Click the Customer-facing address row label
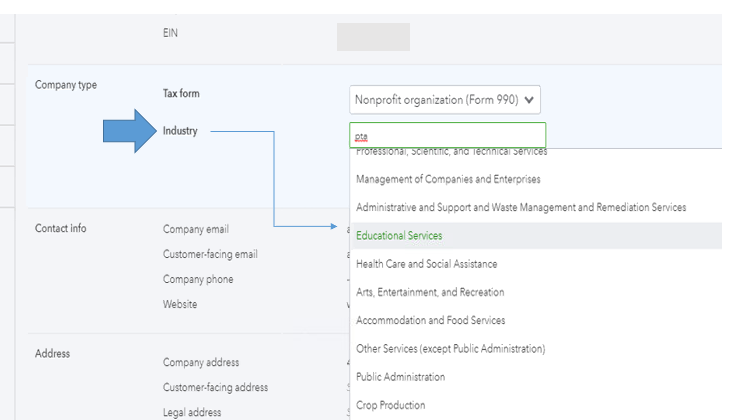The width and height of the screenshot is (743, 420). click(x=215, y=387)
